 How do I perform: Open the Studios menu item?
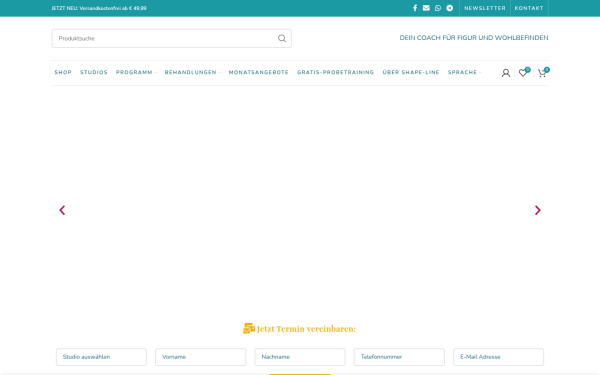94,72
